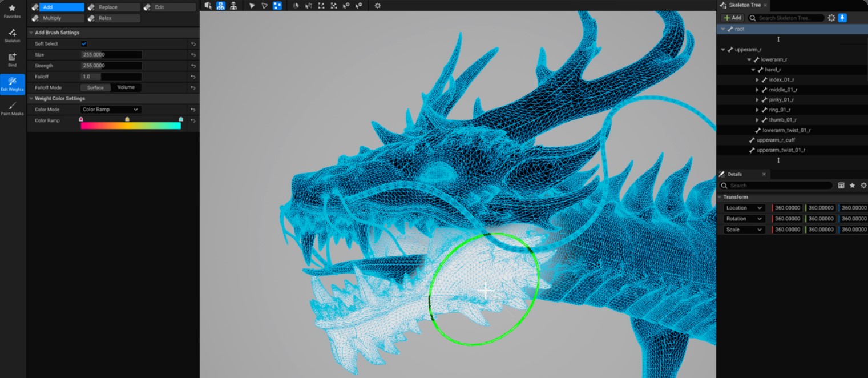Select the solid filled triangle icon

point(252,6)
